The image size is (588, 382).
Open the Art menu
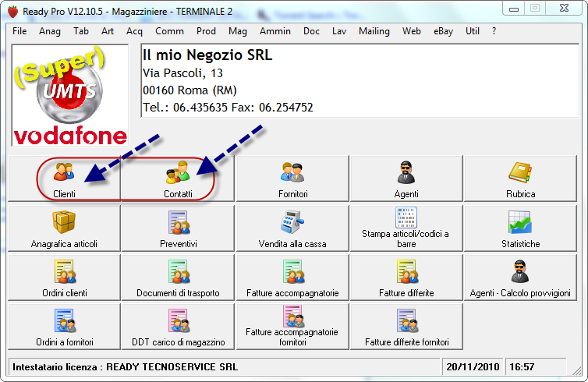pyautogui.click(x=108, y=31)
